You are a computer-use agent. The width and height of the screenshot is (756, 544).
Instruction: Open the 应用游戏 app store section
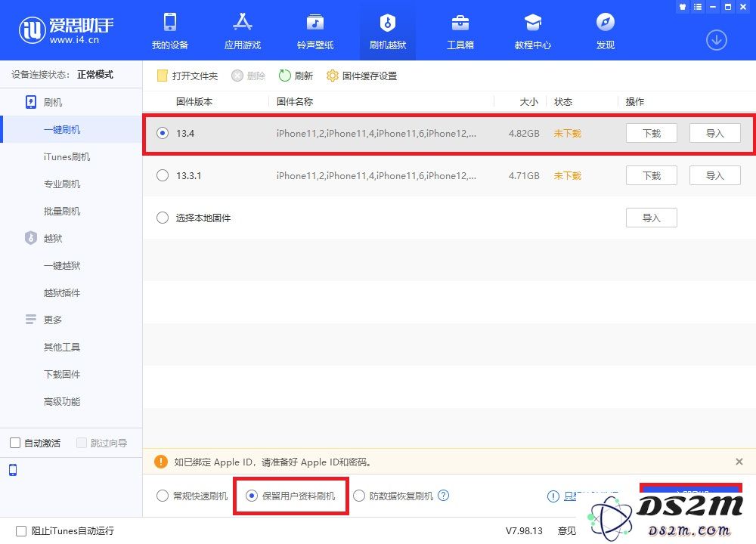243,31
